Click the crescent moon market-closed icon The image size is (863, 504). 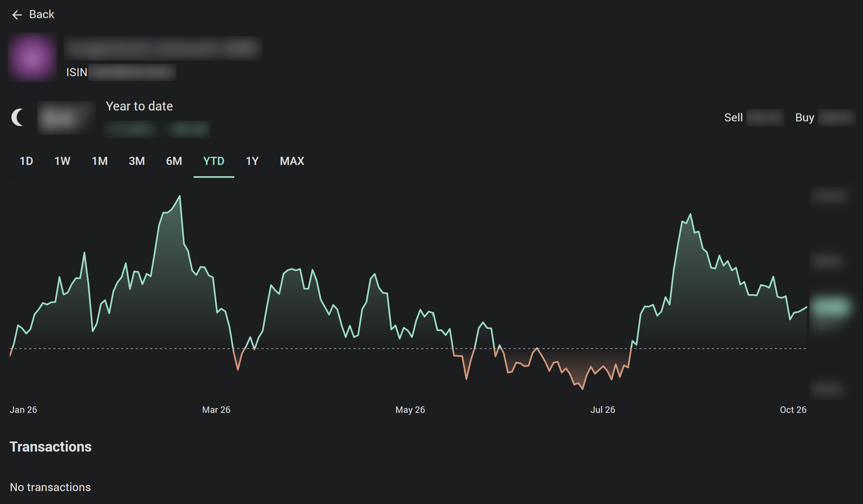pos(18,117)
